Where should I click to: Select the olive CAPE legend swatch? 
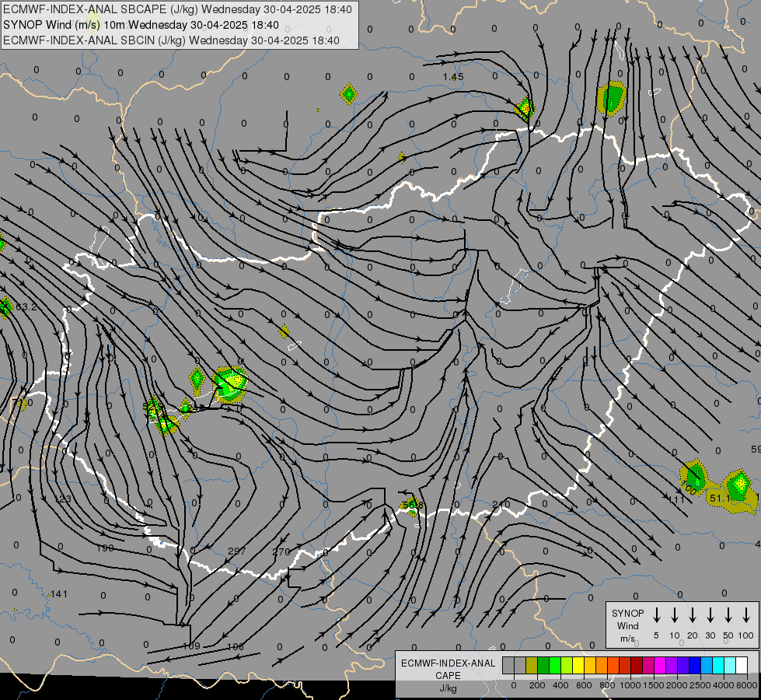[x=532, y=665]
